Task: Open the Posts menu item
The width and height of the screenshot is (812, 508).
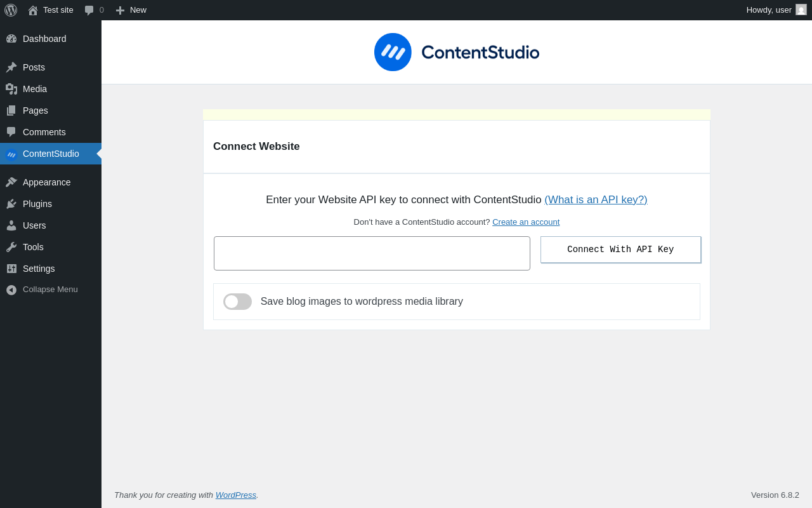Action: pyautogui.click(x=51, y=67)
